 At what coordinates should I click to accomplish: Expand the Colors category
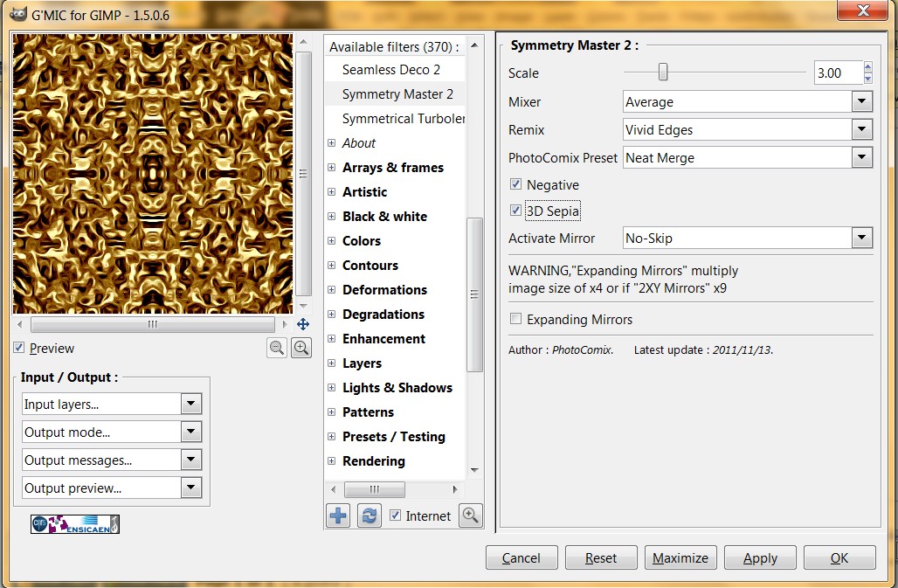pos(331,240)
